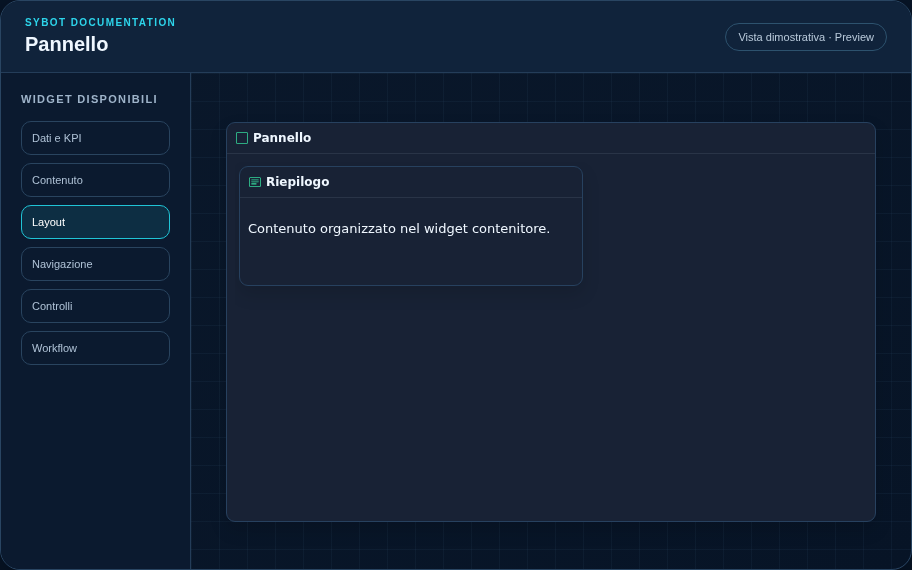Screen dimensions: 912x570
Task: Select the Pannello widget title text
Action: [282, 138]
